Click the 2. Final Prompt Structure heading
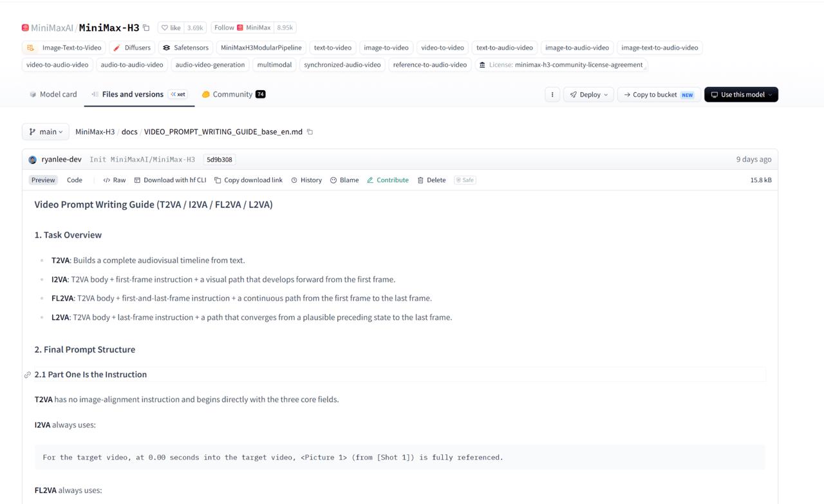 pos(85,350)
